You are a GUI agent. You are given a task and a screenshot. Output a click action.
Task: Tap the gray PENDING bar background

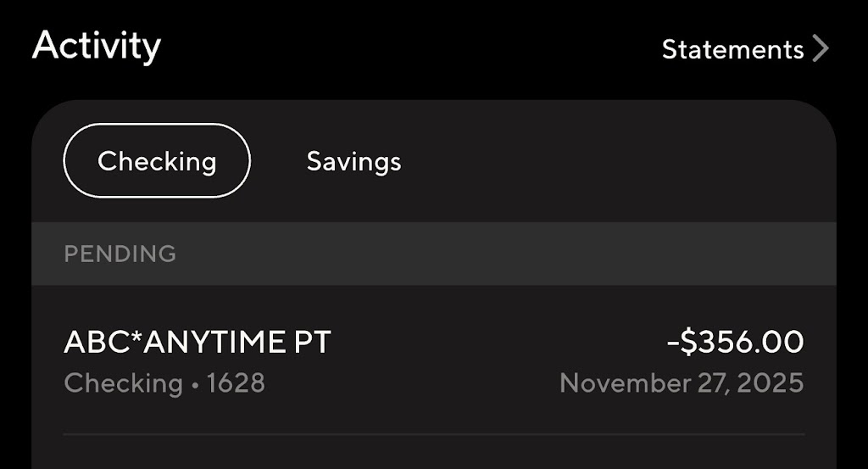click(509, 254)
